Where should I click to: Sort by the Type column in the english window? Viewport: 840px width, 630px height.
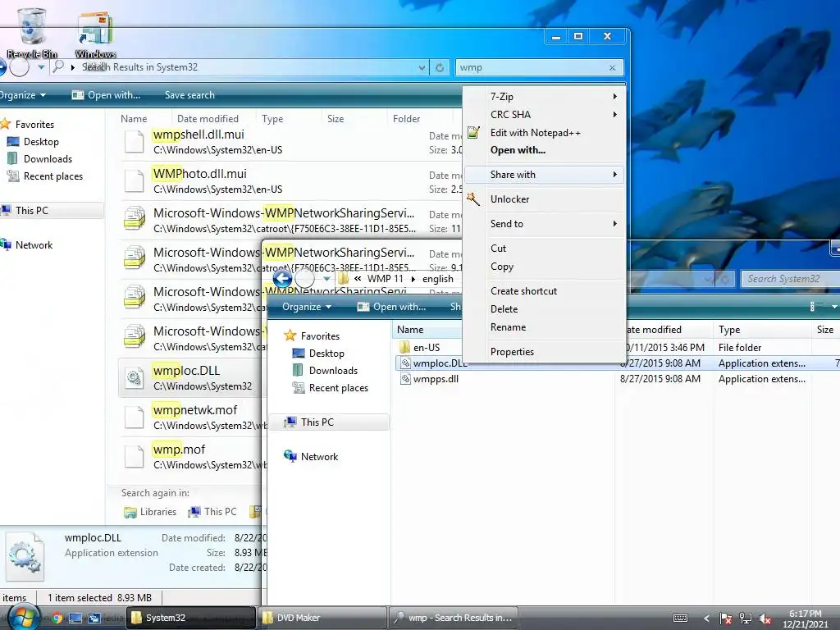coord(729,330)
